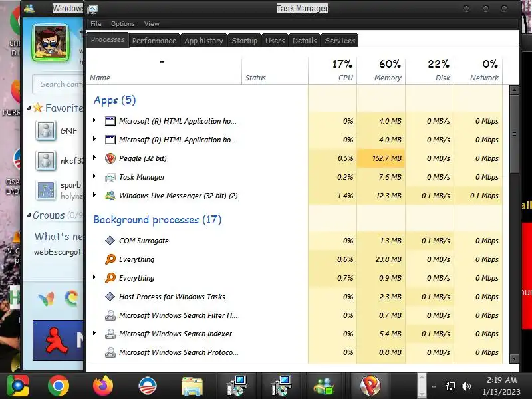Sort processes by Name column header
532x399 pixels.
pyautogui.click(x=164, y=70)
